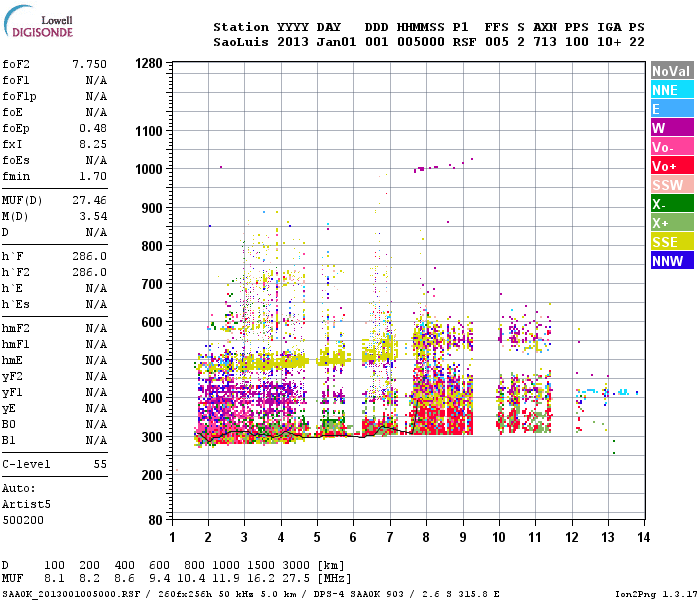
Task: Click the foEs N/A value
Action: click(96, 160)
